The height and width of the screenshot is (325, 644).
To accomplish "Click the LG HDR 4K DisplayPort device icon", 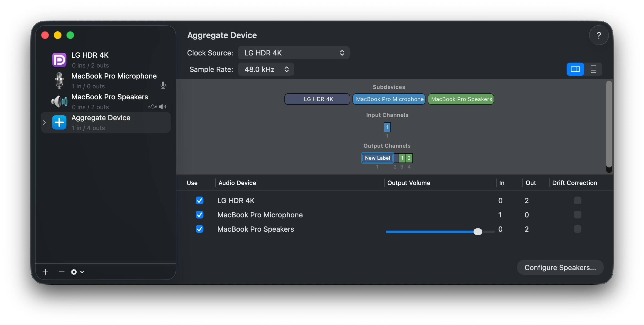I will pyautogui.click(x=59, y=60).
